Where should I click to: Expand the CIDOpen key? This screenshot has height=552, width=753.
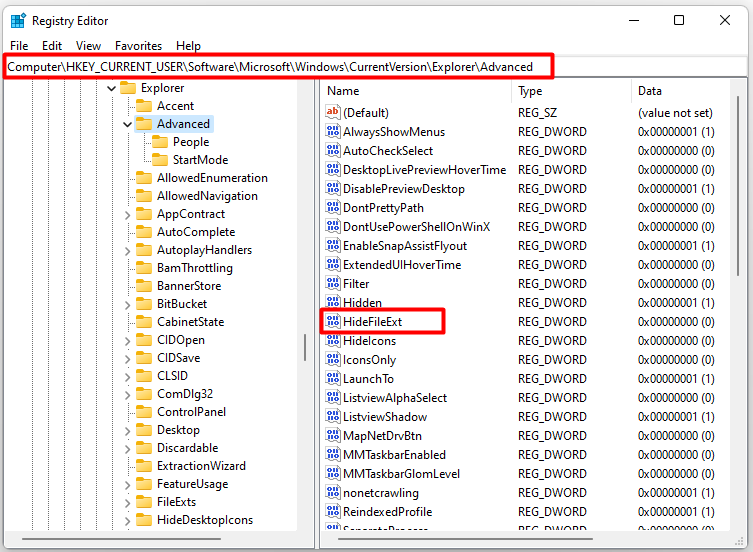click(x=127, y=341)
